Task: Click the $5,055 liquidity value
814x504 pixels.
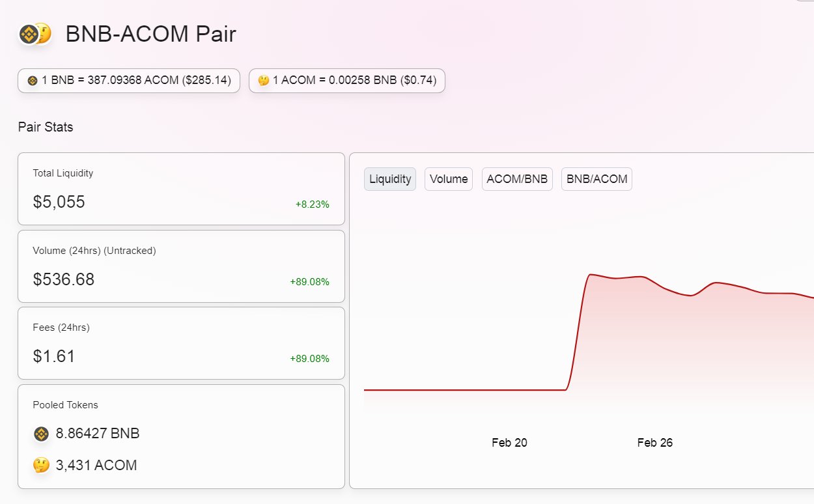Action: pos(59,202)
